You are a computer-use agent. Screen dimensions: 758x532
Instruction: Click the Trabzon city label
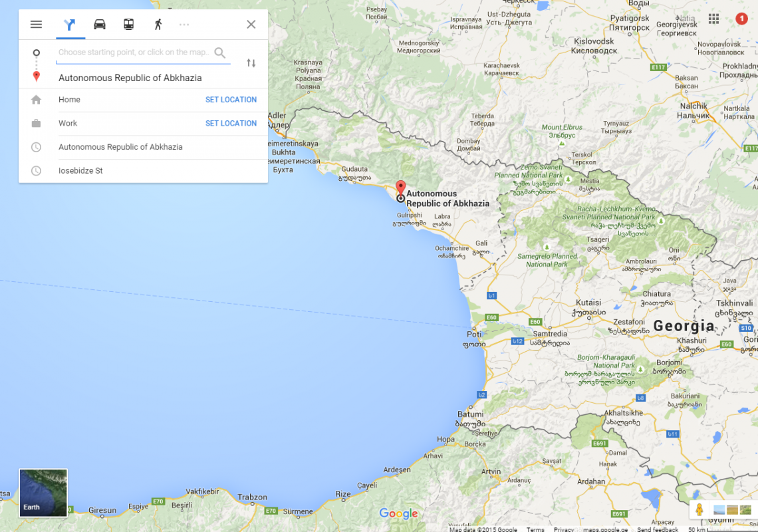(x=252, y=497)
